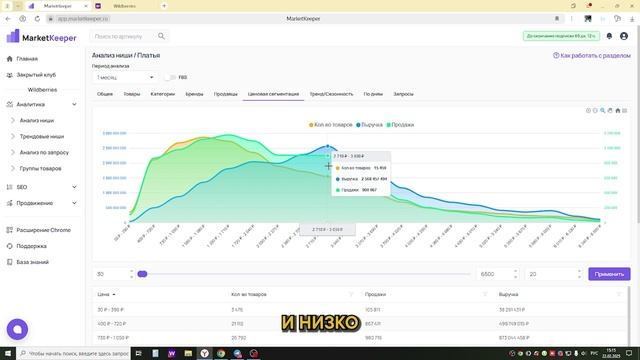Open the chart hamburger download menu
Image resolution: width=640 pixels, height=360 pixels.
(x=624, y=111)
